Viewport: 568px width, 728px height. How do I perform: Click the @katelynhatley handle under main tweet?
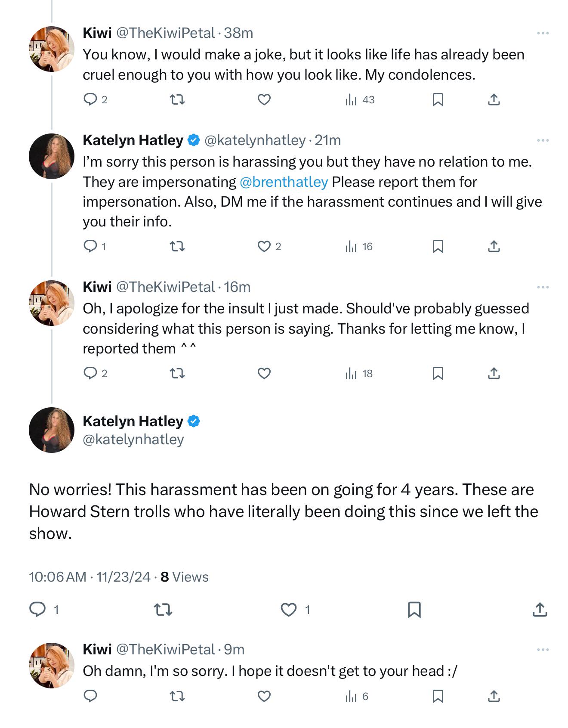(x=133, y=440)
